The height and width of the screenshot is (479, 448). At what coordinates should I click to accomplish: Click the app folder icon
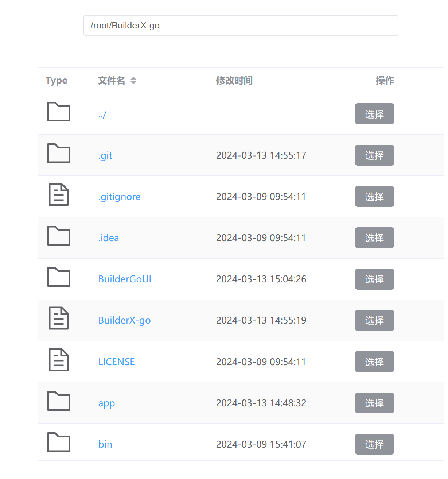[x=59, y=401]
